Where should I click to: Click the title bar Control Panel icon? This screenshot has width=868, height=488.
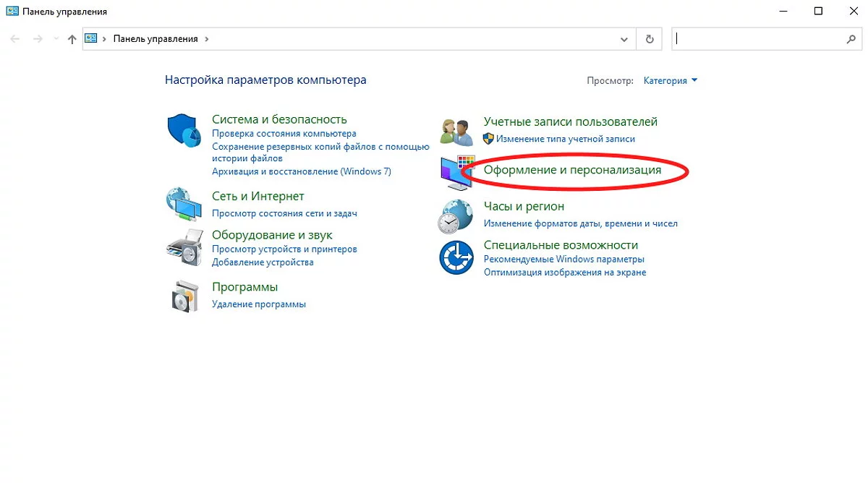(x=12, y=12)
